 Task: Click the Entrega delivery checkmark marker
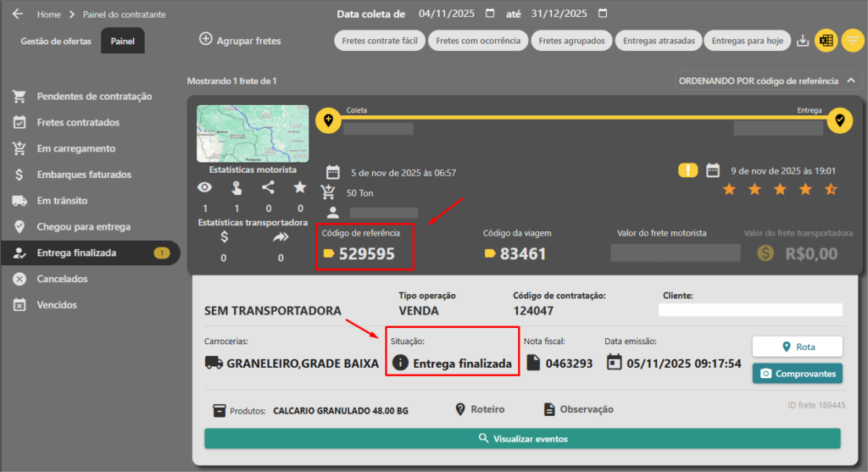tap(839, 121)
